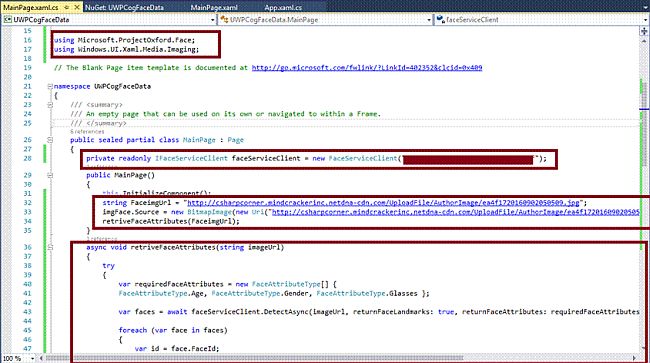The width and height of the screenshot is (650, 363).
Task: Click 'using Microsoft.ProjectOxford.Face;' on line 16
Action: pos(124,40)
